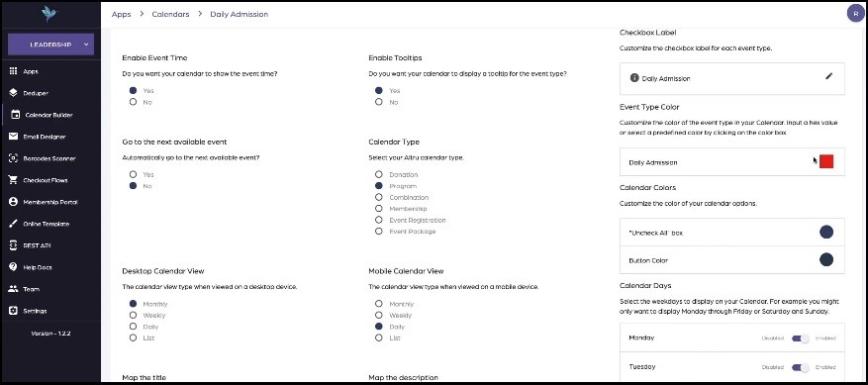Toggle Tuesday calendar day switch
The height and width of the screenshot is (385, 868).
click(800, 367)
